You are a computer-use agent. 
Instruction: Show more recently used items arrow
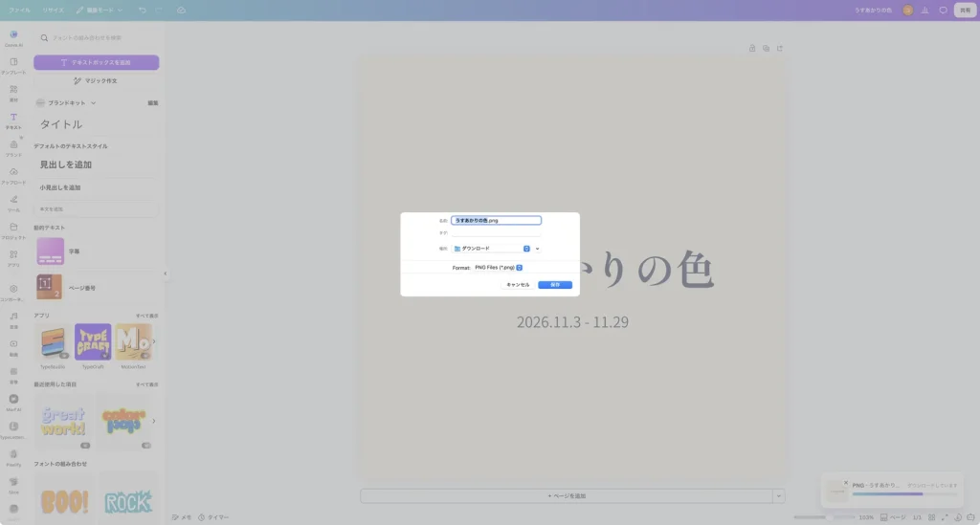click(x=154, y=421)
